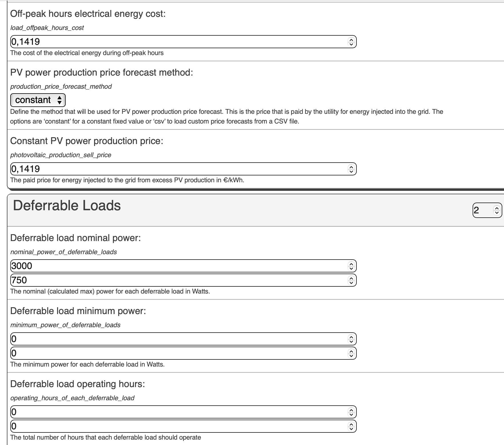Select the first minimum power input field
Image resolution: width=504 pixels, height=445 pixels.
(184, 339)
